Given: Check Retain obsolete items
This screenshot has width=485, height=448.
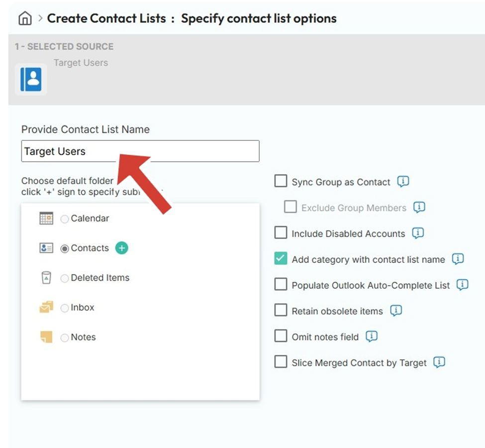Looking at the screenshot, I should 281,310.
